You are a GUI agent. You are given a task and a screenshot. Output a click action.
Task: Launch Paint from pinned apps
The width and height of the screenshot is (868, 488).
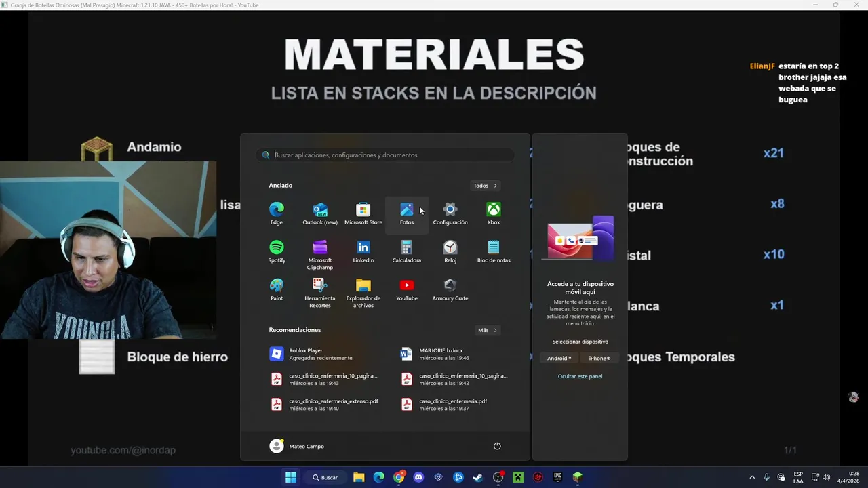tap(277, 289)
